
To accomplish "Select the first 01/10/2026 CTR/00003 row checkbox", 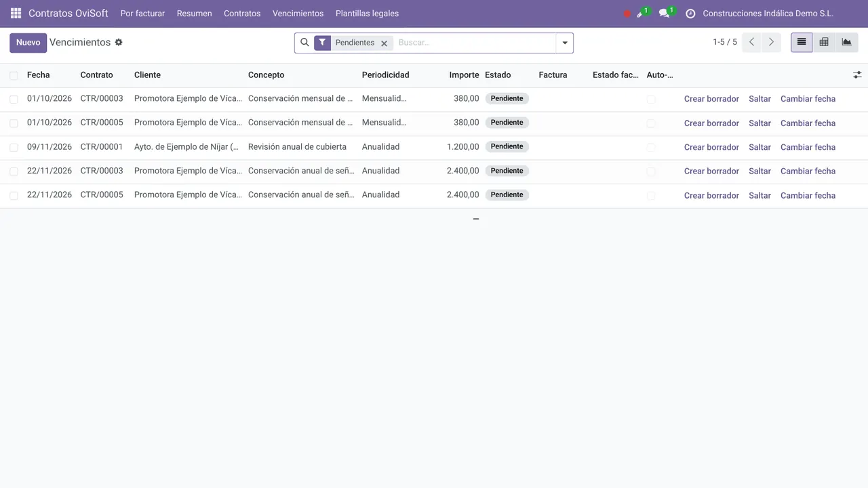I will point(14,99).
